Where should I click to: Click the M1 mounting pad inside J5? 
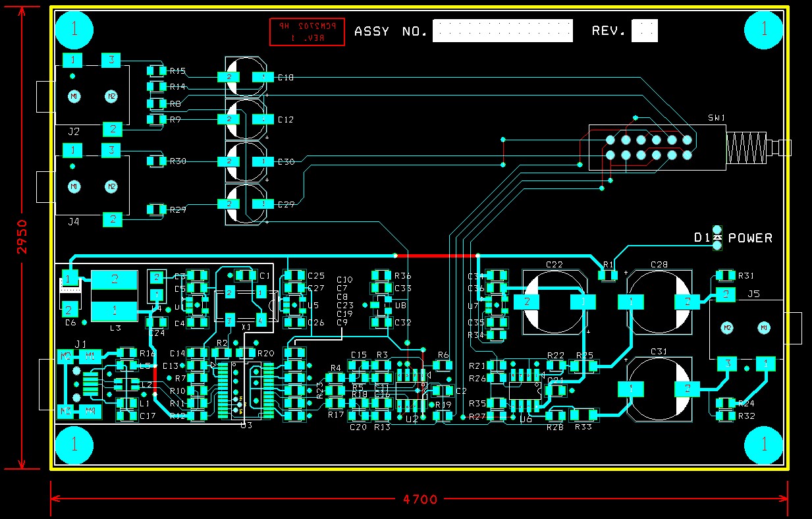coord(765,327)
